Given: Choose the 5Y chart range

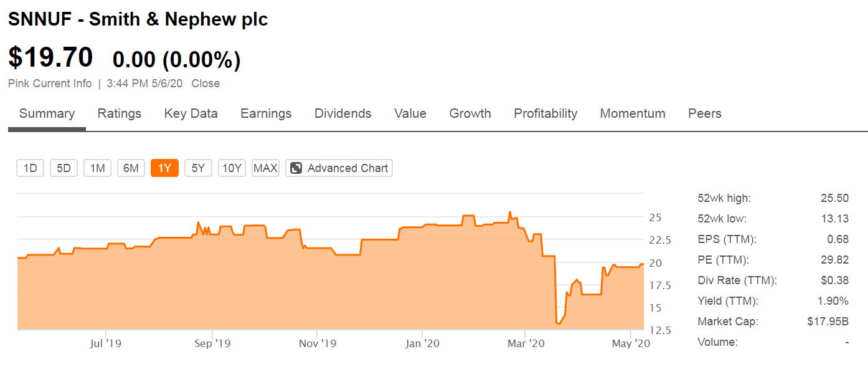Looking at the screenshot, I should click(198, 168).
